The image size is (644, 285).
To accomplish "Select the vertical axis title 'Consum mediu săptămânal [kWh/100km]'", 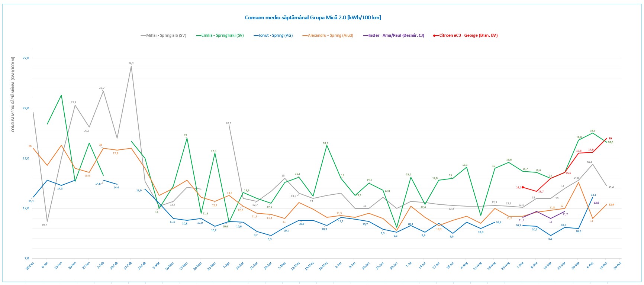I will [13, 95].
